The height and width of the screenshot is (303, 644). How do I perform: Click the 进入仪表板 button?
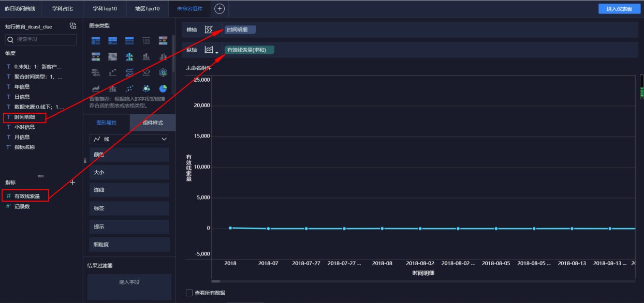[619, 9]
